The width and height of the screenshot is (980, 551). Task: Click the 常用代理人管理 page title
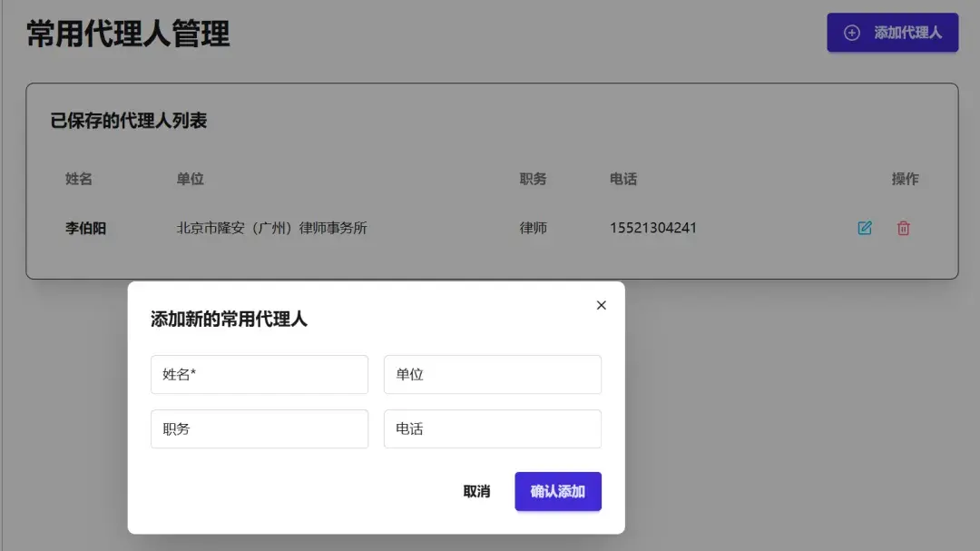128,34
